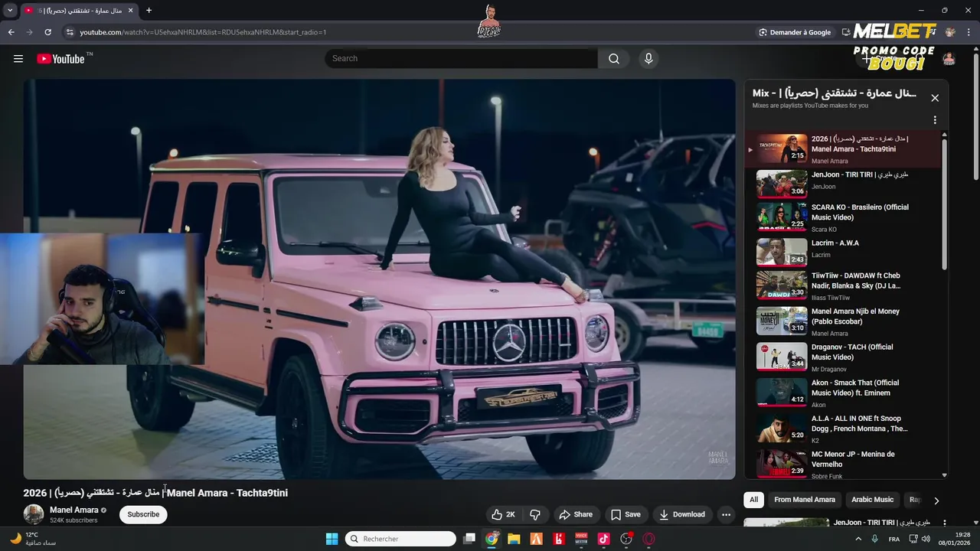Save the video to a playlist
980x551 pixels.
tap(626, 514)
